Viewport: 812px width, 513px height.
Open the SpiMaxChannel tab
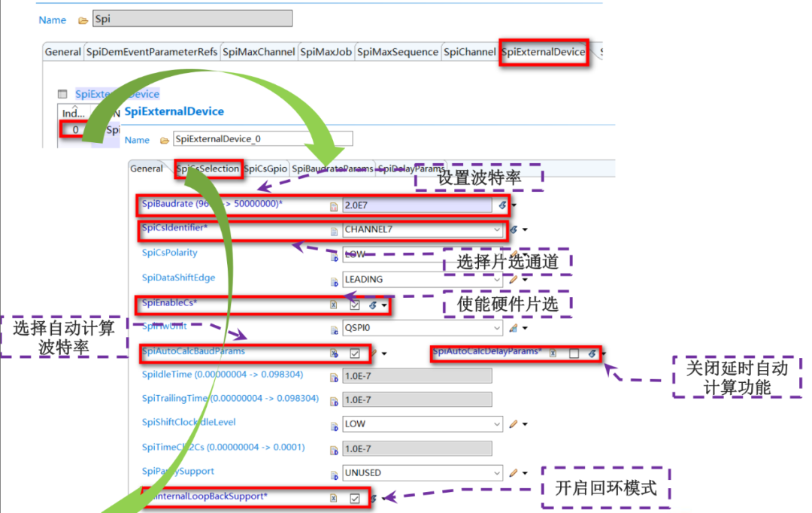[259, 52]
